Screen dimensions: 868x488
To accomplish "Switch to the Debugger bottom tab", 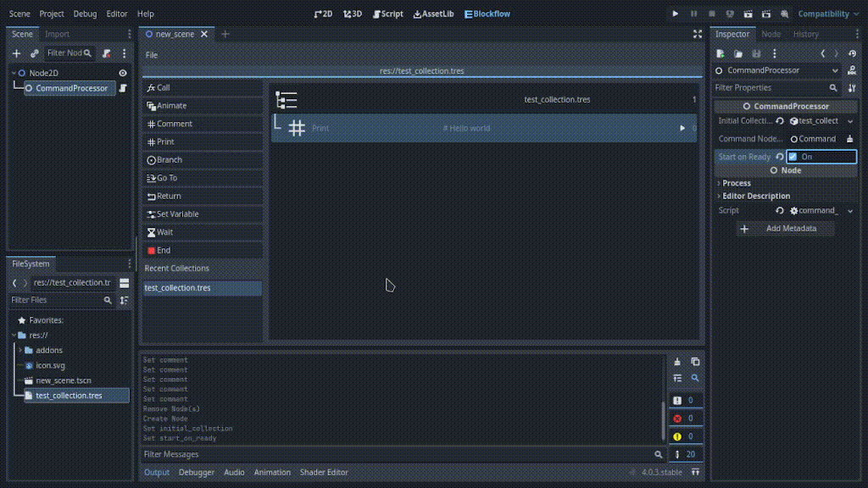I will (196, 472).
